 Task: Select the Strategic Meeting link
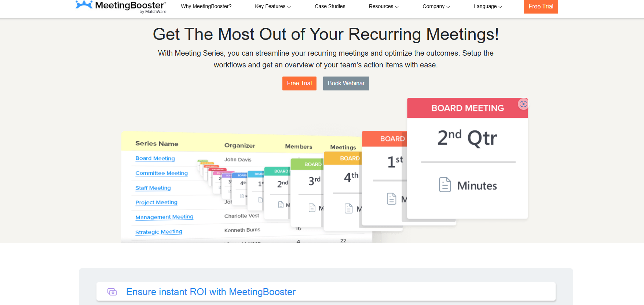[159, 232]
